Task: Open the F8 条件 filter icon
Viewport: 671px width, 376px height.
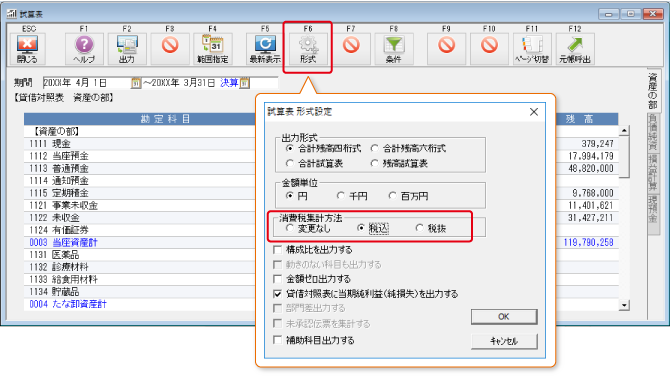Action: (x=394, y=49)
